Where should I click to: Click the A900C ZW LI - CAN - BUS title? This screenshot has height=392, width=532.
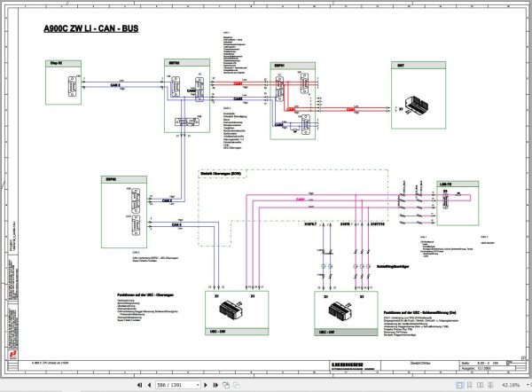click(91, 28)
